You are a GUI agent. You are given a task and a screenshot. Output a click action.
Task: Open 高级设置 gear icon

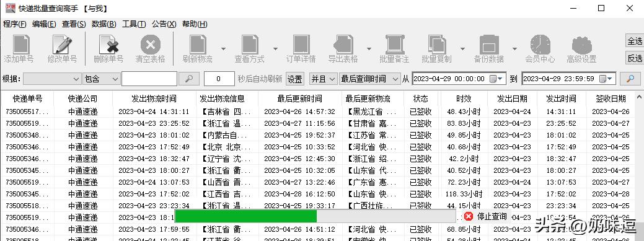tap(581, 45)
